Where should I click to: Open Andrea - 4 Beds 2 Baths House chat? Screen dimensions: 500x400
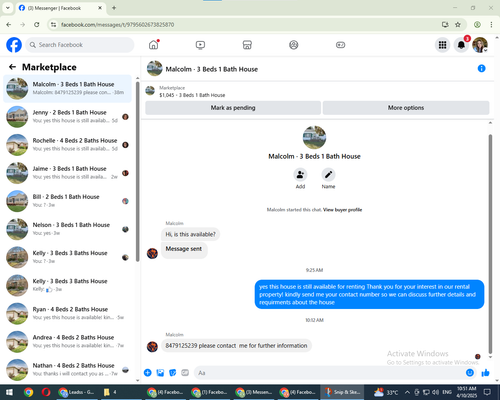coord(67,341)
